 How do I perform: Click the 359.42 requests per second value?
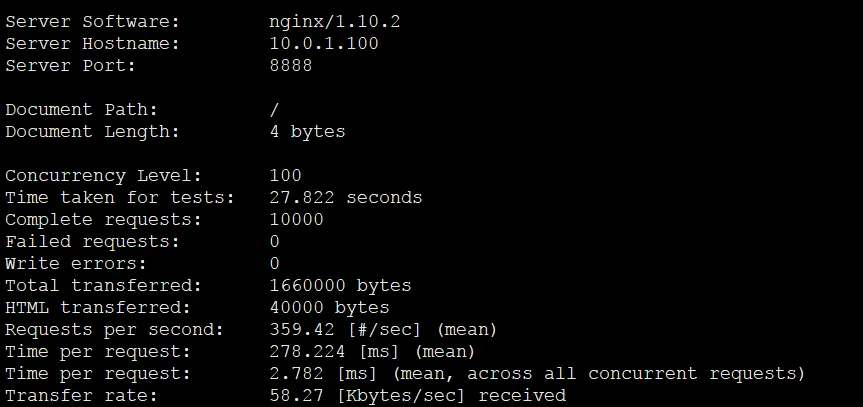tap(302, 330)
